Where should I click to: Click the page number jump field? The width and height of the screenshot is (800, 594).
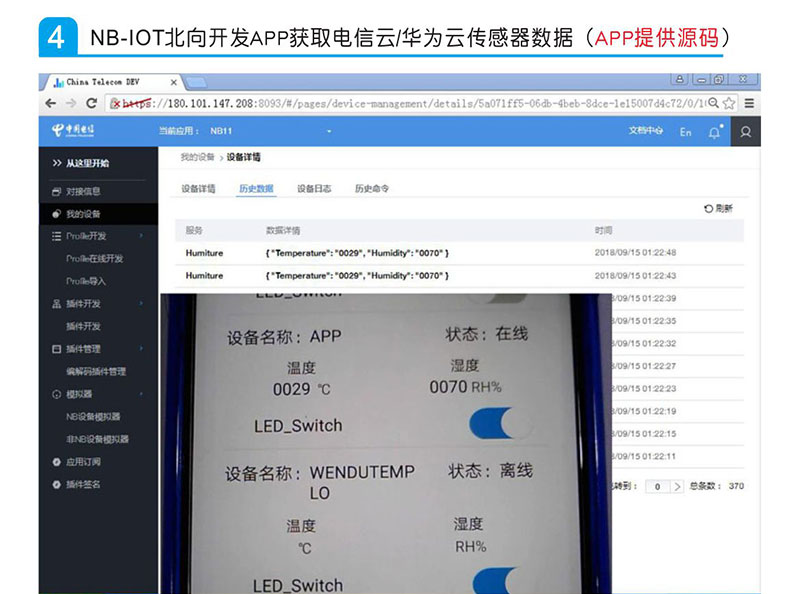point(658,486)
